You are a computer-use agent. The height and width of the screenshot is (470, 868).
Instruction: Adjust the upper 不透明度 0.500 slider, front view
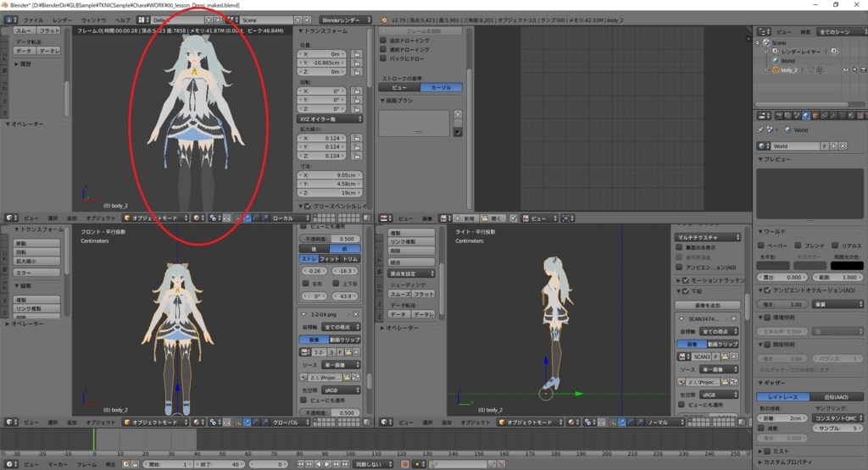pyautogui.click(x=330, y=239)
